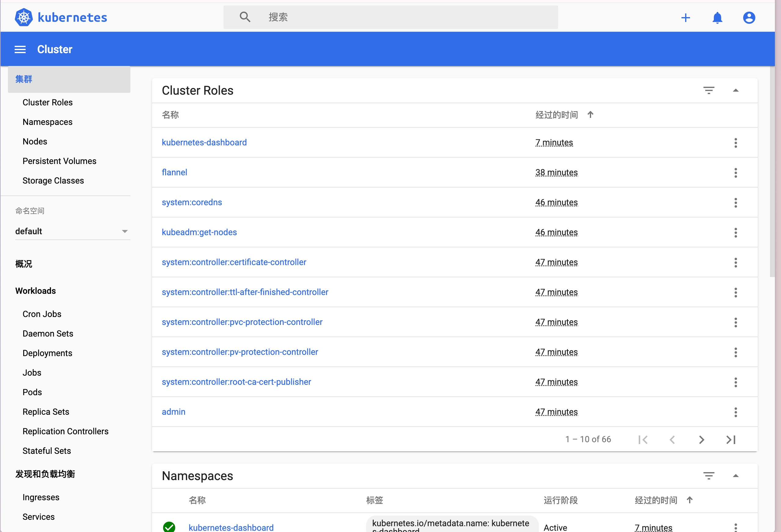Open Services in sidebar
Image resolution: width=781 pixels, height=532 pixels.
pyautogui.click(x=38, y=516)
